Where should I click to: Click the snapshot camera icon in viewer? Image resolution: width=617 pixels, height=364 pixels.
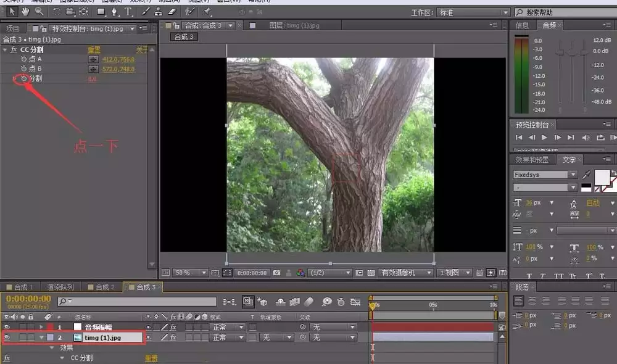click(277, 273)
